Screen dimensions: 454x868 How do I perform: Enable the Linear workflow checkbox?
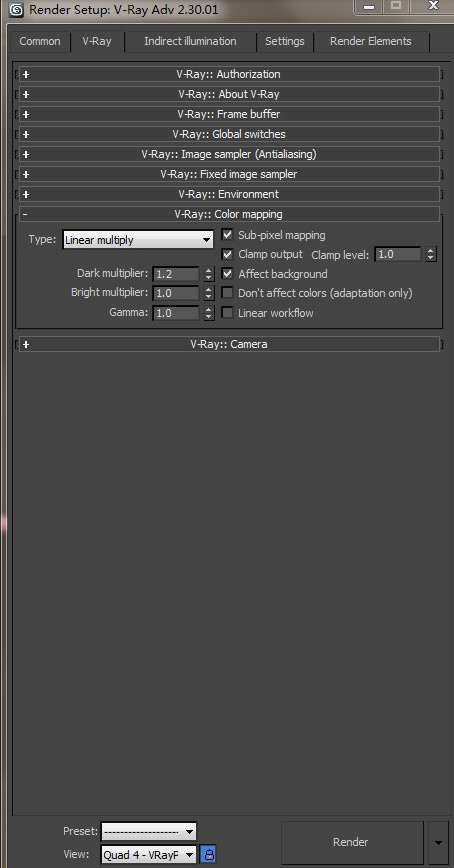(x=227, y=313)
